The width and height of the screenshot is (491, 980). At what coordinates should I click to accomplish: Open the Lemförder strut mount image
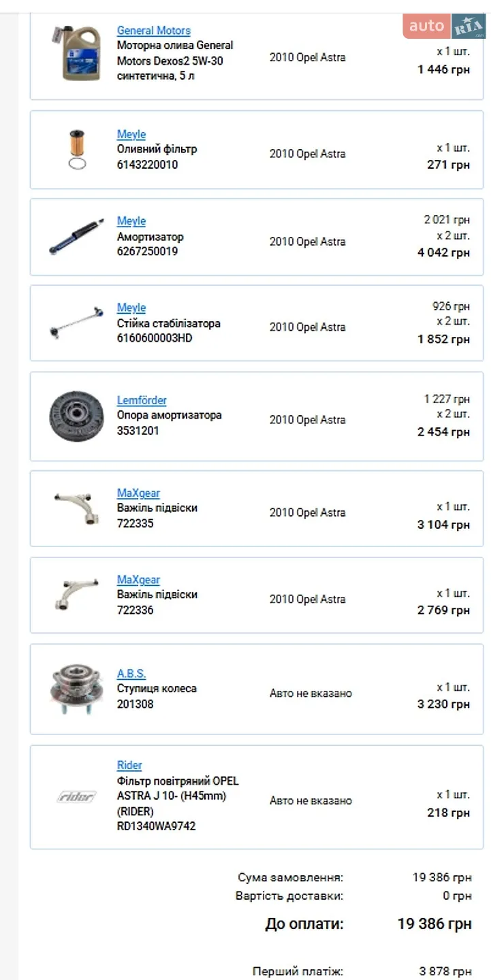(76, 416)
